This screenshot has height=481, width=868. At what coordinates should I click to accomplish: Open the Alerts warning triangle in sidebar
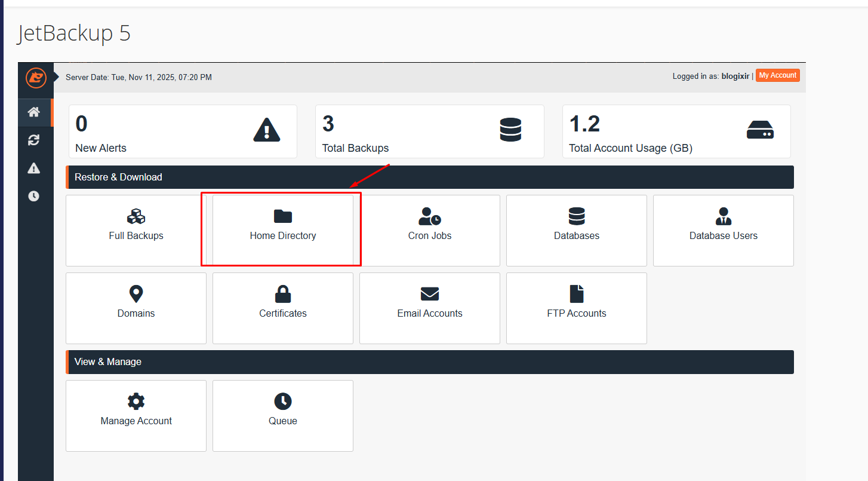(x=34, y=168)
